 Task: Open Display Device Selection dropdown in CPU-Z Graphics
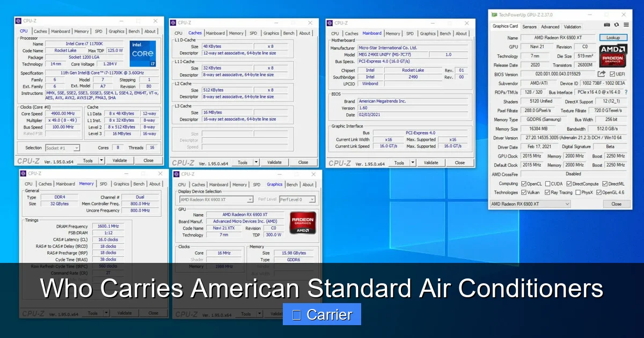pyautogui.click(x=216, y=200)
